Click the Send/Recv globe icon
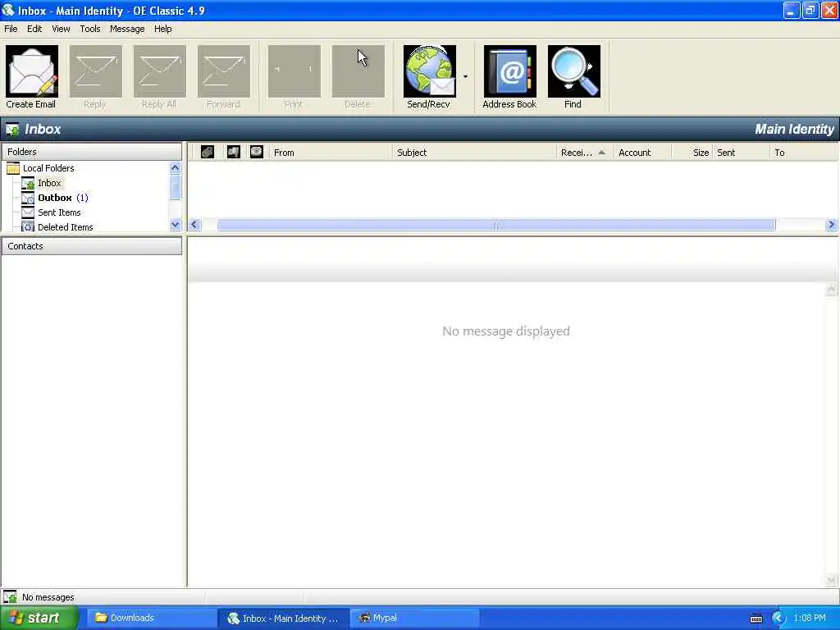Viewport: 840px width, 630px height. point(430,71)
